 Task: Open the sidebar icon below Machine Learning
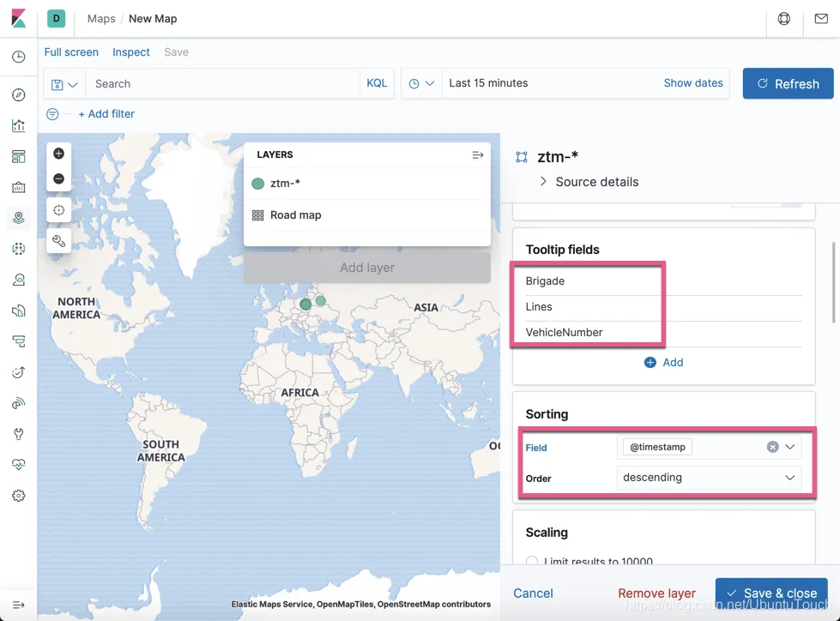coord(19,280)
